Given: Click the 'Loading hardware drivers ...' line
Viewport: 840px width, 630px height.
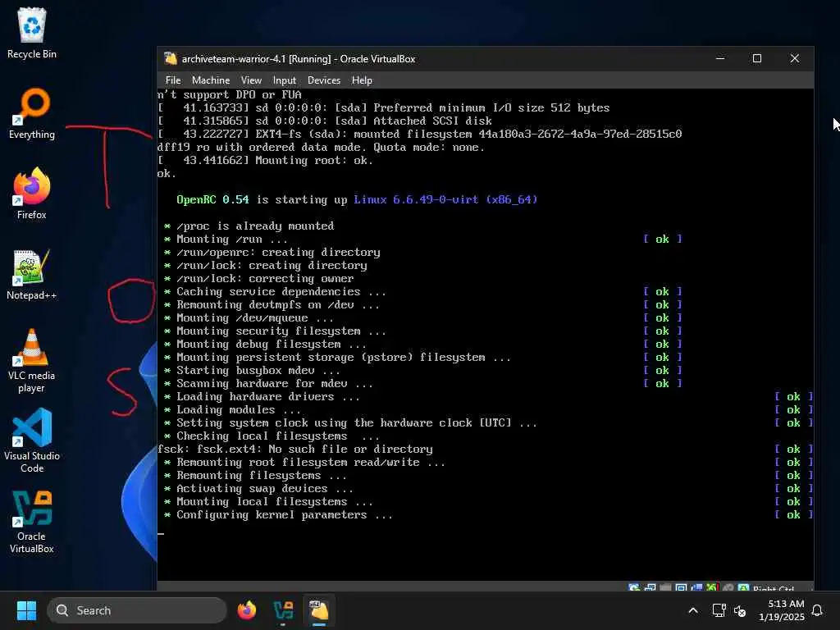Looking at the screenshot, I should [x=267, y=396].
